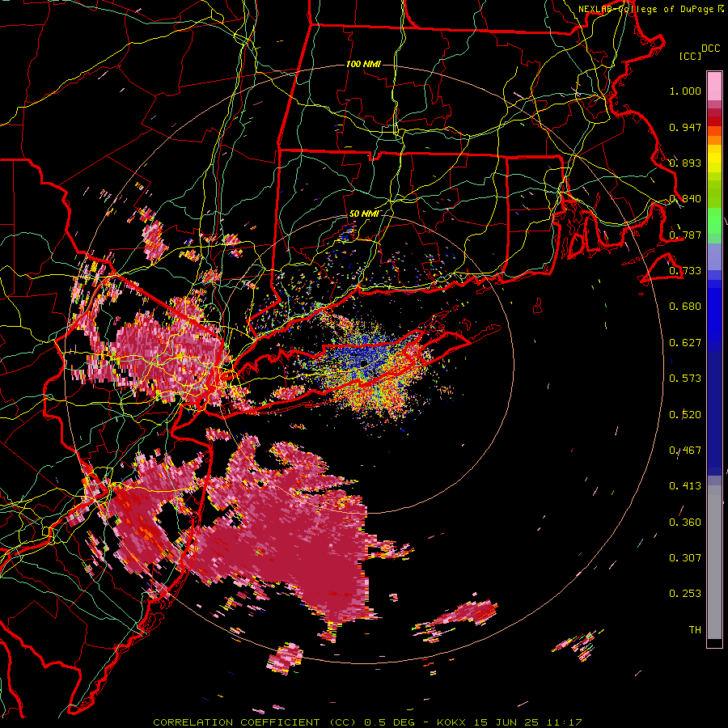This screenshot has height=728, width=728.
Task: Select the 0.413 scale value
Action: pos(685,486)
